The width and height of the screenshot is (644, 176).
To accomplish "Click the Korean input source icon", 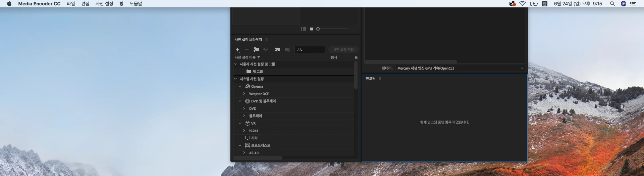I will [545, 4].
